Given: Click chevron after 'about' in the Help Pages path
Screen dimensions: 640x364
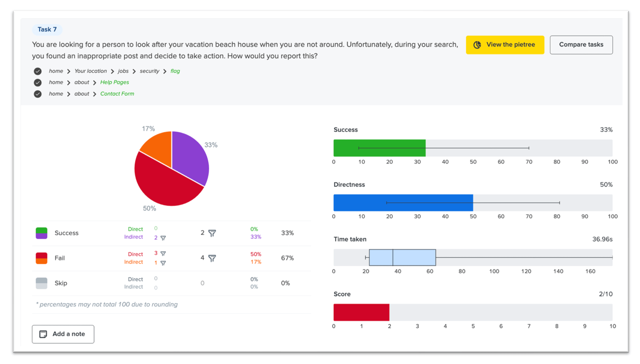Looking at the screenshot, I should point(94,83).
